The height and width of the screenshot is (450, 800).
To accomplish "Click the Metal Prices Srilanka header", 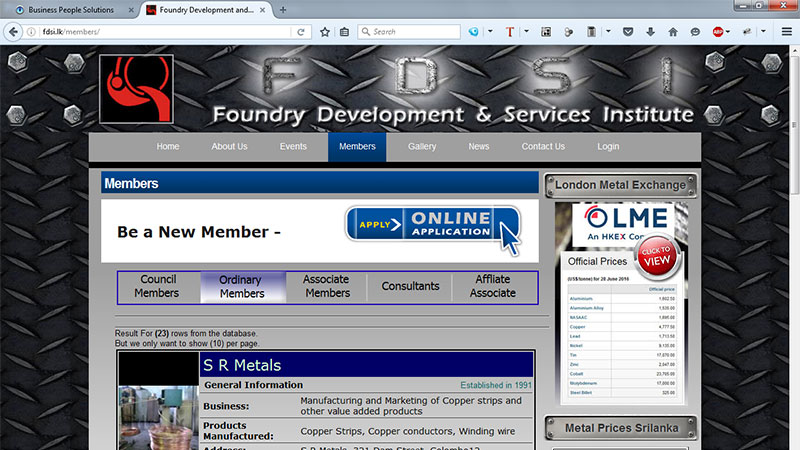I will point(621,428).
